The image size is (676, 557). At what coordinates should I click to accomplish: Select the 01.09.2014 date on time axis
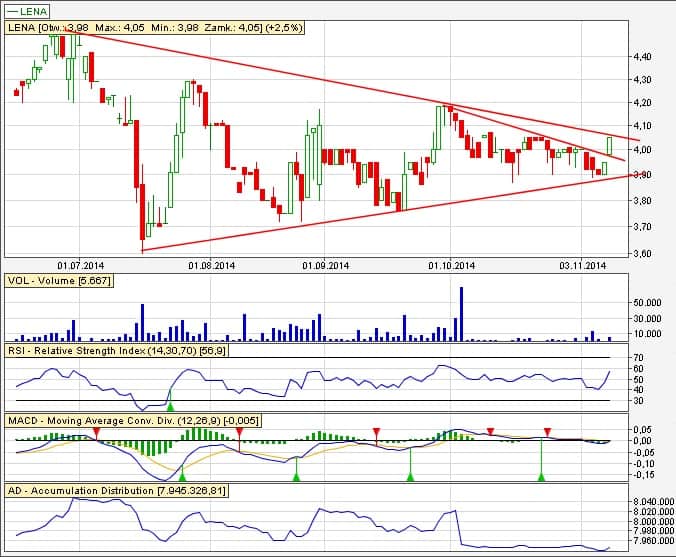(326, 266)
